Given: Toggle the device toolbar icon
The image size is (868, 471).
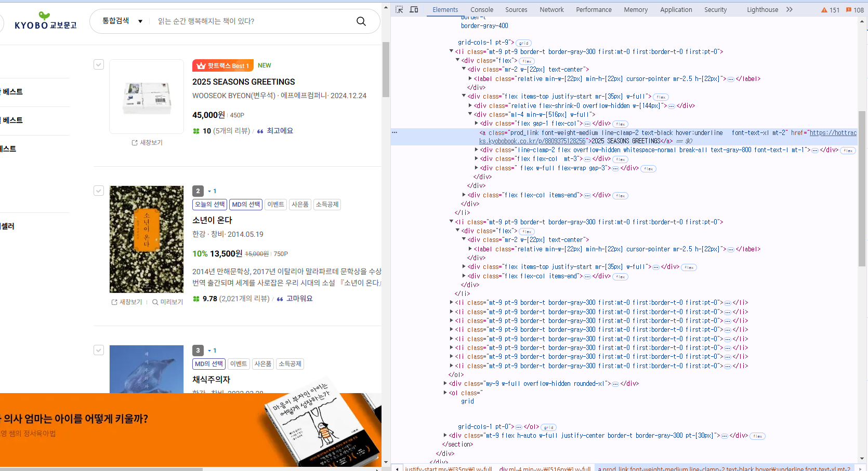Looking at the screenshot, I should click(414, 9).
